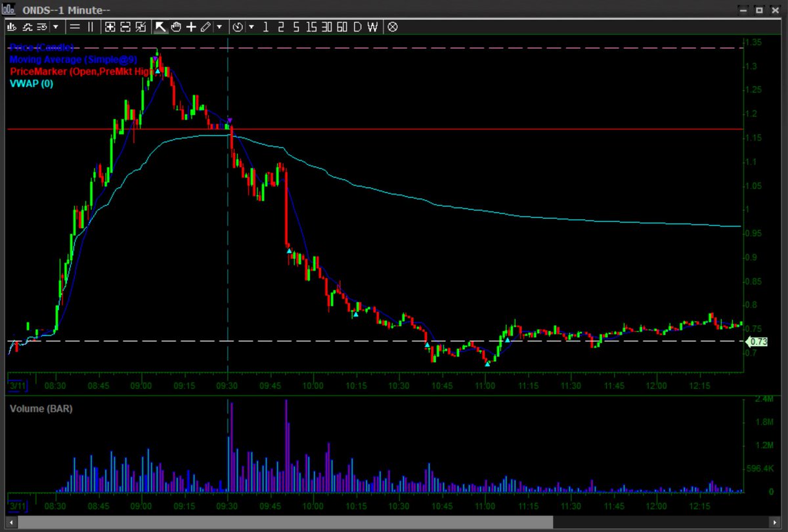788x532 pixels.
Task: Click the horizontal scrollbar thumb
Action: 286,522
